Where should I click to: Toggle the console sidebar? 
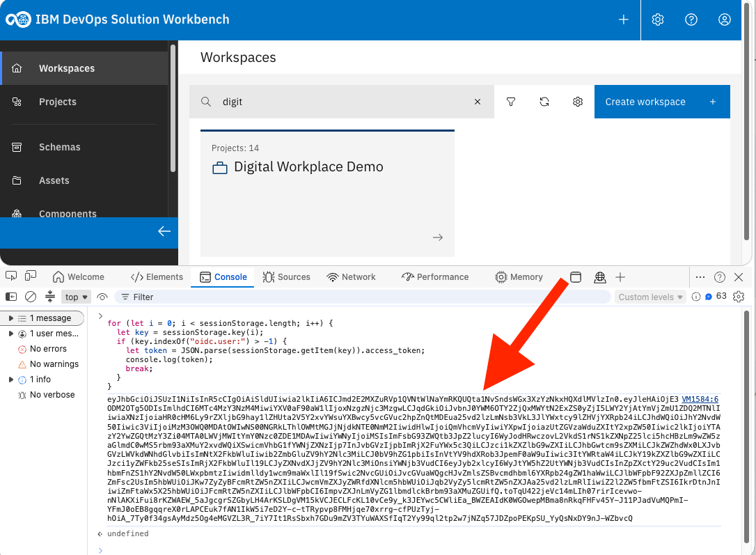click(11, 297)
